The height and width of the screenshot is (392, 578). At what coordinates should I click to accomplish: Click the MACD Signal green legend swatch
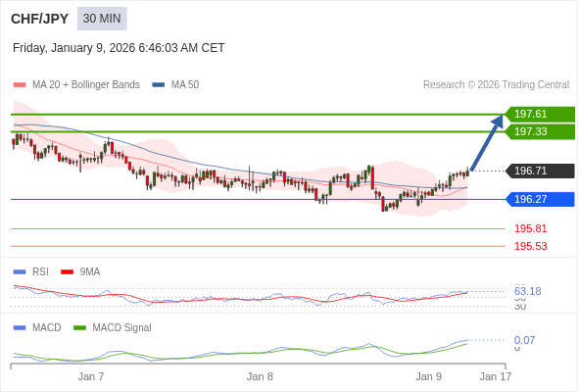click(79, 328)
